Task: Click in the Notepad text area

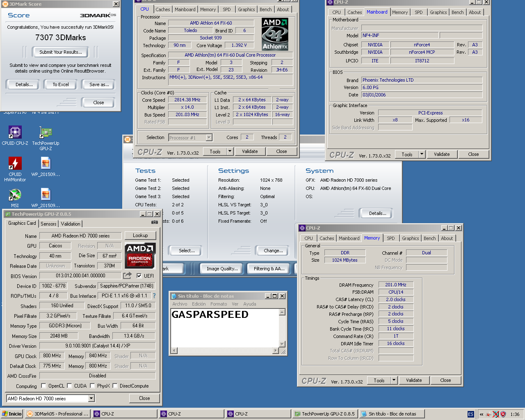Action: click(225, 328)
